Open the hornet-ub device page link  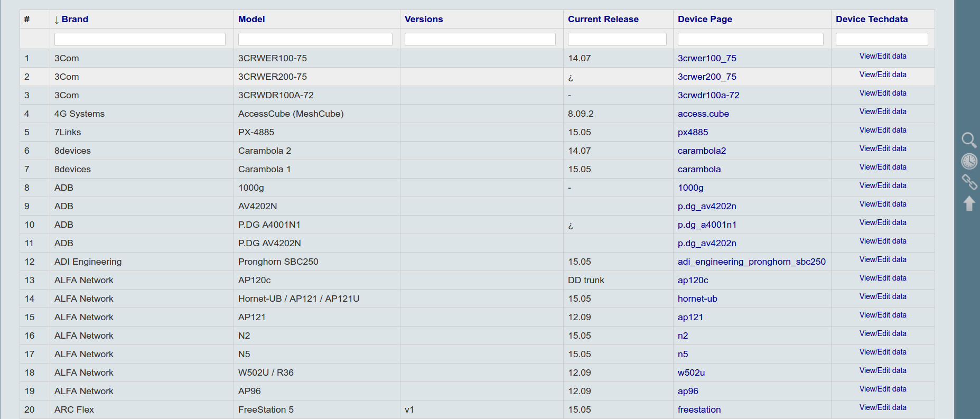697,299
